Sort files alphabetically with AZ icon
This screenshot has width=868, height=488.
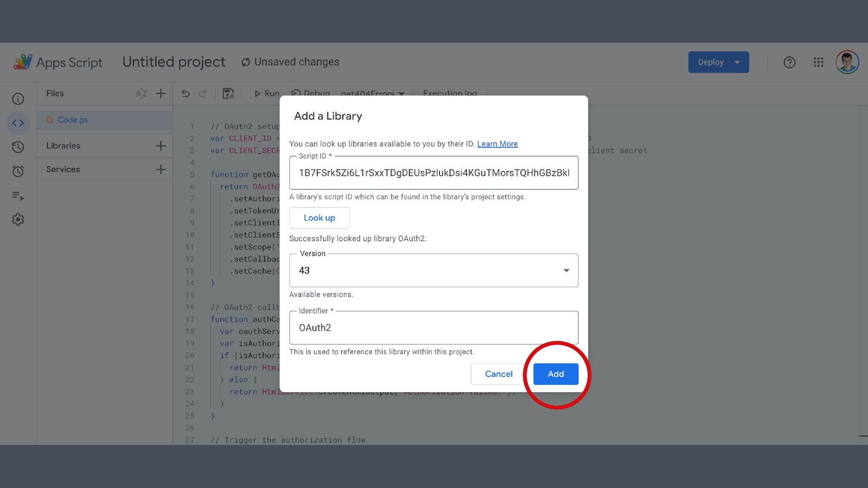click(141, 94)
